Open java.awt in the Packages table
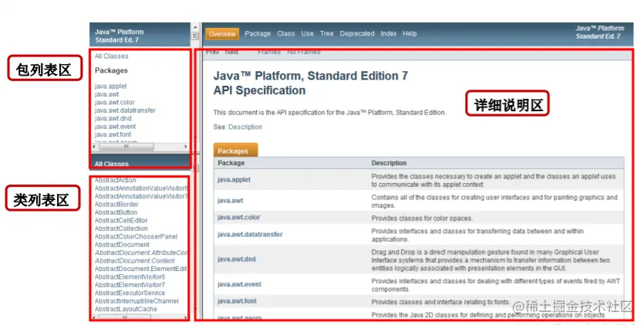This screenshot has height=325, width=644. (x=230, y=201)
